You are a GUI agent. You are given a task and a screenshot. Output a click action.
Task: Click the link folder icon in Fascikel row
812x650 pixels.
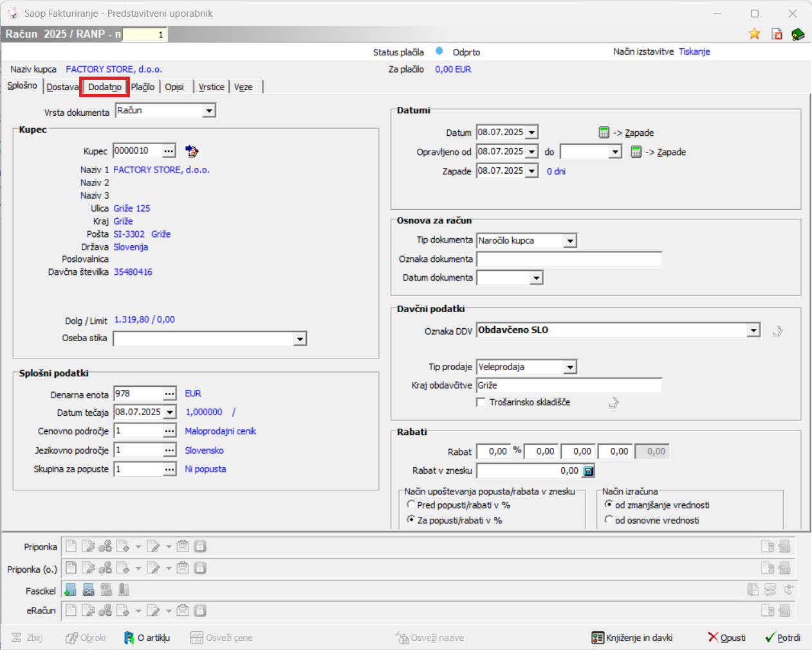pyautogui.click(x=89, y=590)
